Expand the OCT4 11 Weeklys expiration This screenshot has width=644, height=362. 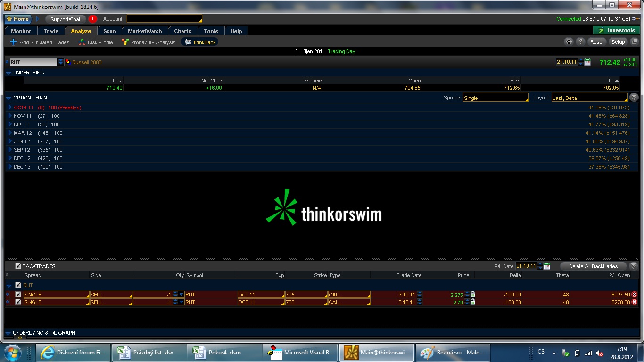click(x=10, y=107)
